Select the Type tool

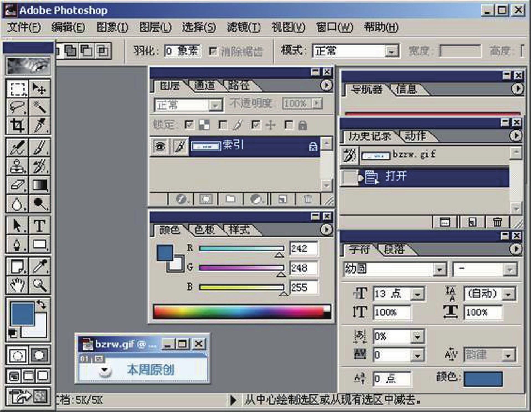click(x=40, y=226)
